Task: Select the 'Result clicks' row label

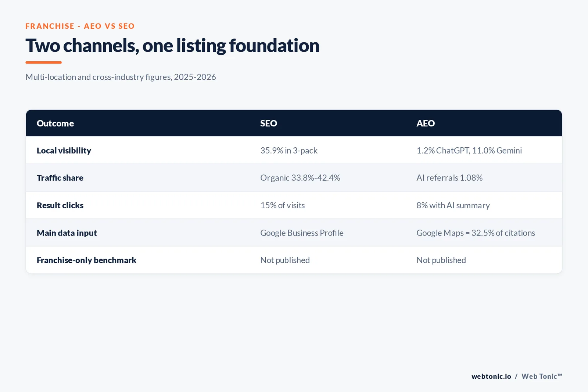Action: coord(60,205)
